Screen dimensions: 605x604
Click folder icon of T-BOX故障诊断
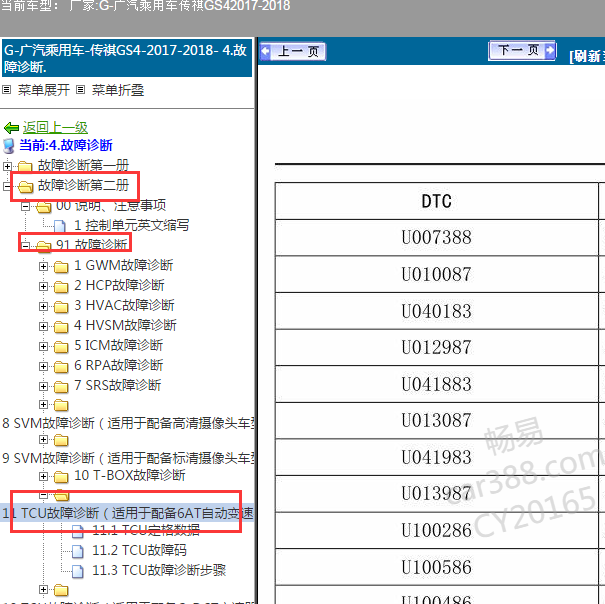[61, 477]
